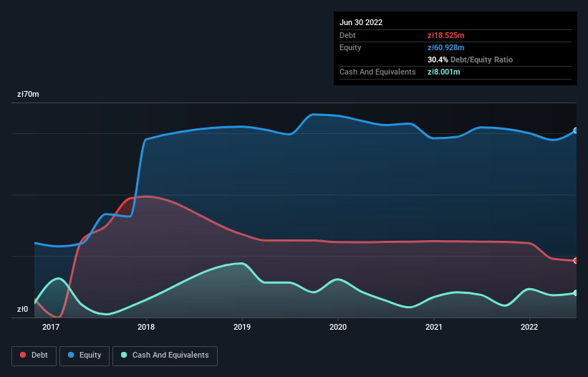Click the Cash endpoint marker on teal line
This screenshot has height=377, width=588.
coord(576,293)
